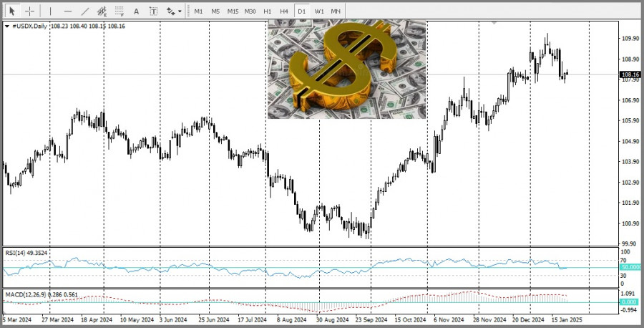Collapse the #USDX,Daily chart title triangle
Viewport: 644px width, 328px height.
pyautogui.click(x=7, y=26)
